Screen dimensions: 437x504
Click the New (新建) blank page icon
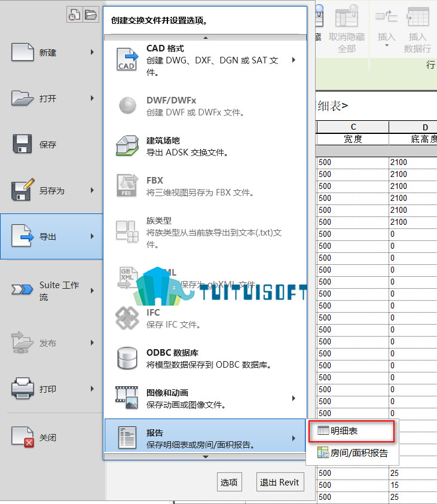(23, 52)
